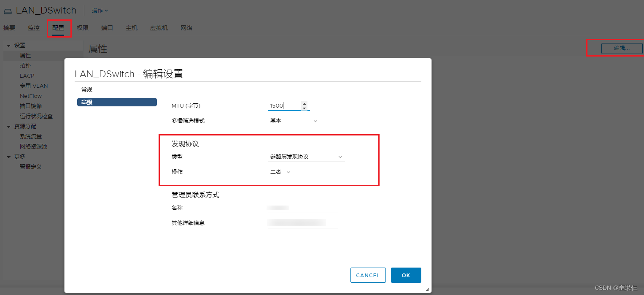Open 系统流量 in the sidebar
The width and height of the screenshot is (644, 295).
[31, 136]
